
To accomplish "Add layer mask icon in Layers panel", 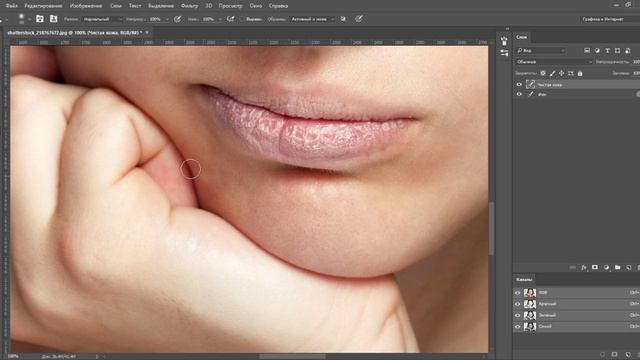I will point(595,267).
